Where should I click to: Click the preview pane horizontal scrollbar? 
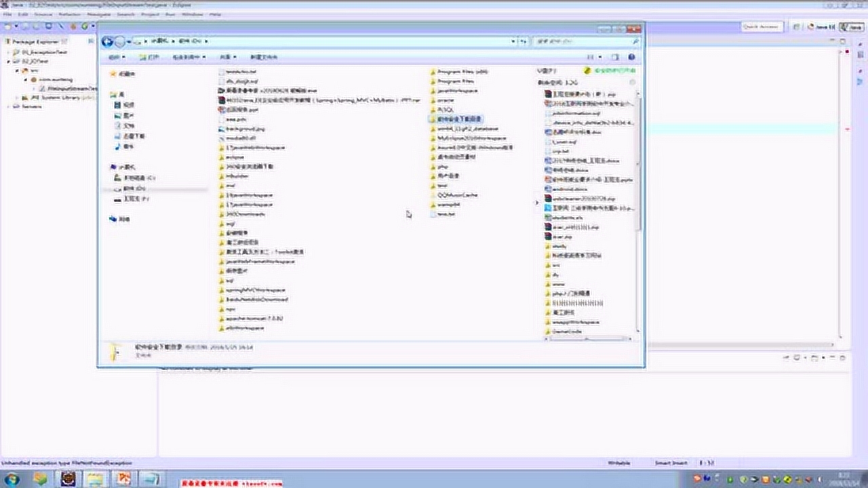[588, 339]
